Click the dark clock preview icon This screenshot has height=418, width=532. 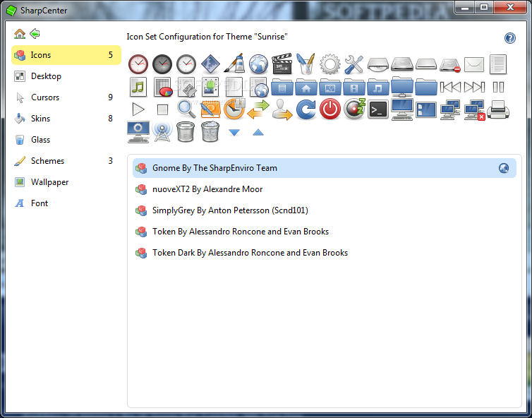pos(162,64)
